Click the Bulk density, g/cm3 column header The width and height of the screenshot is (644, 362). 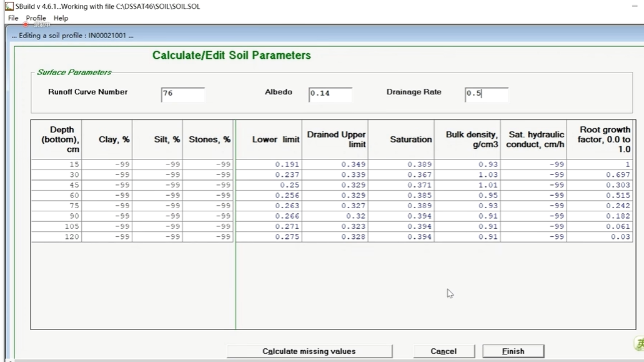(467, 139)
